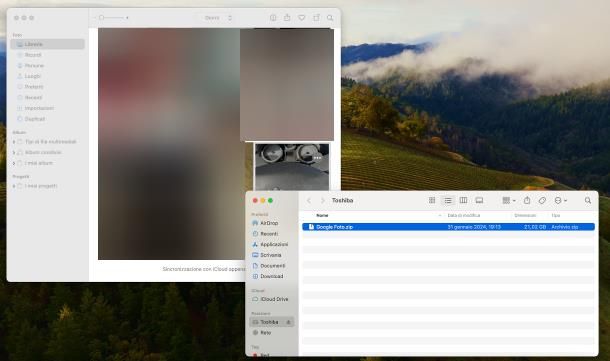Expand Album condivisi in Photos sidebar
This screenshot has width=610, height=361.
14,152
